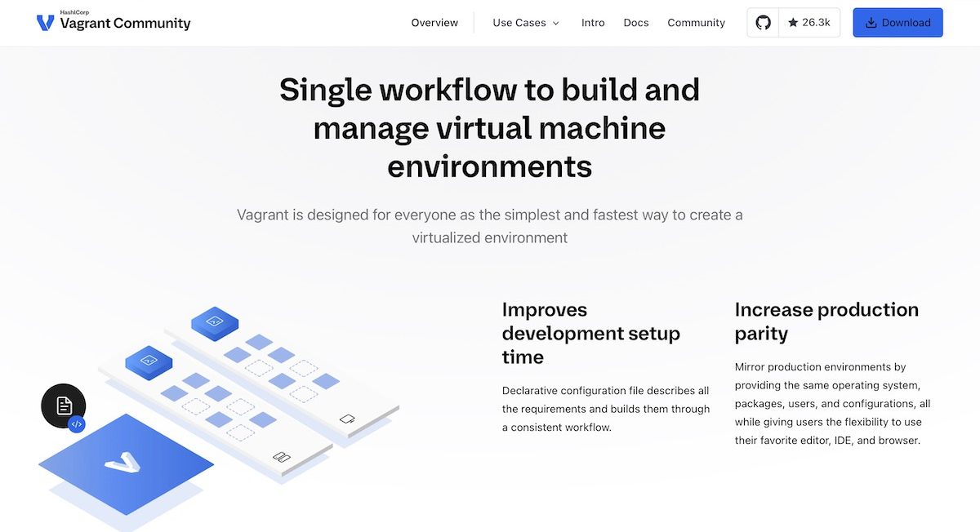Viewport: 980px width, 532px height.
Task: Open the GitHub repository icon
Action: coord(763,23)
